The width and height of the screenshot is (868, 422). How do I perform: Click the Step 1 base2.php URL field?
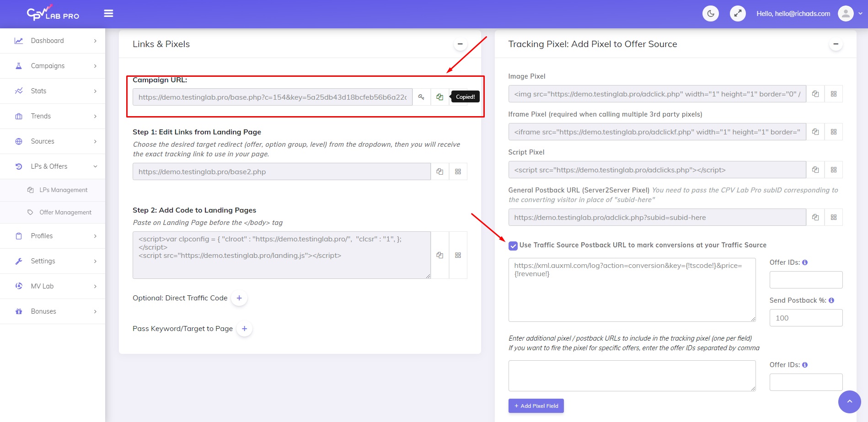coord(282,171)
